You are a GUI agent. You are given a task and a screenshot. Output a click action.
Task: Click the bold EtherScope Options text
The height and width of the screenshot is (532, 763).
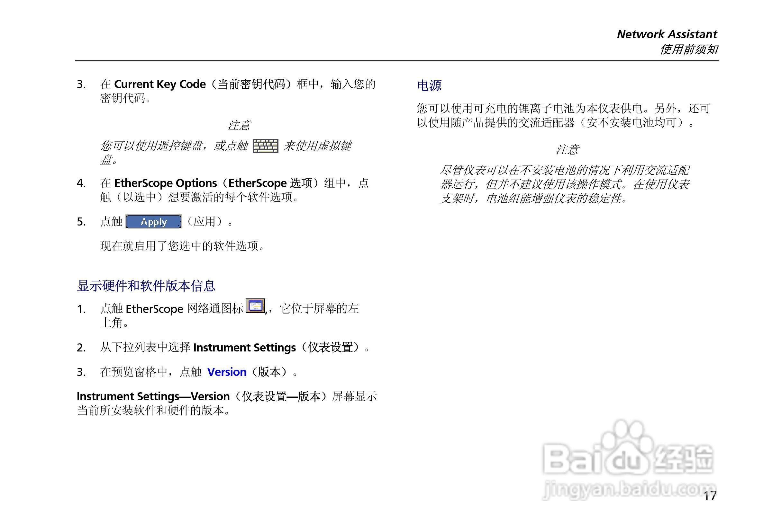165,183
